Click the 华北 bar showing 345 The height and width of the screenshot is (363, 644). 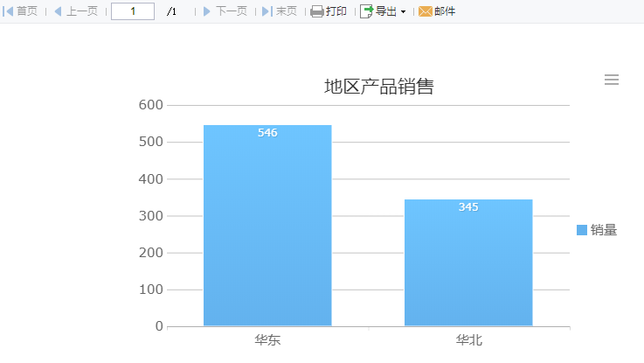(x=468, y=262)
